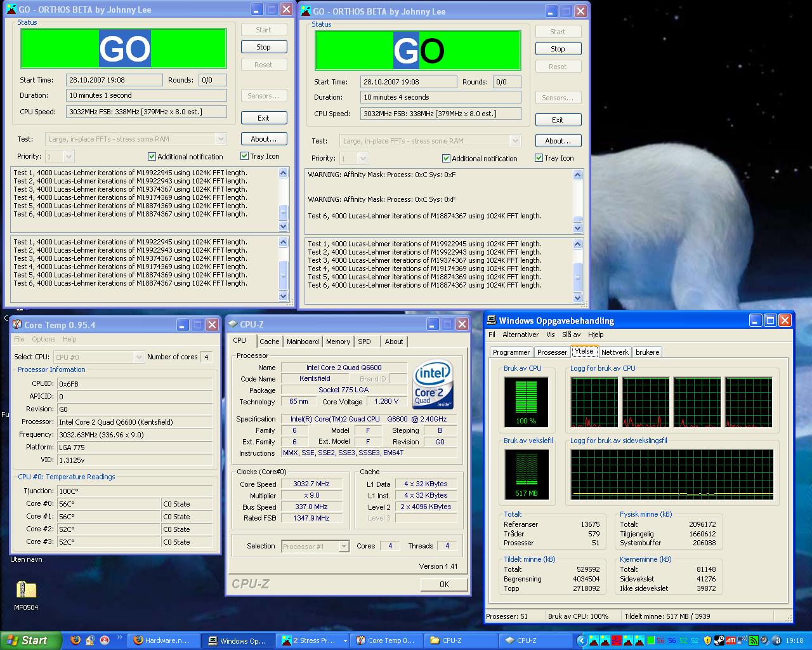
Task: Open Alternativer menu in Task Manager
Action: pyautogui.click(x=520, y=335)
